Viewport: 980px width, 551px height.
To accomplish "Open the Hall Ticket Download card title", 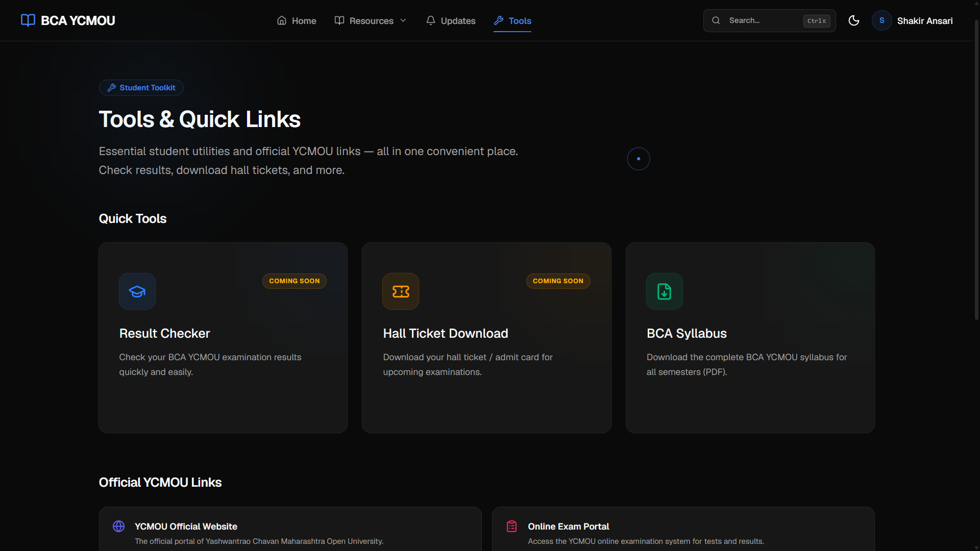I will pos(446,333).
